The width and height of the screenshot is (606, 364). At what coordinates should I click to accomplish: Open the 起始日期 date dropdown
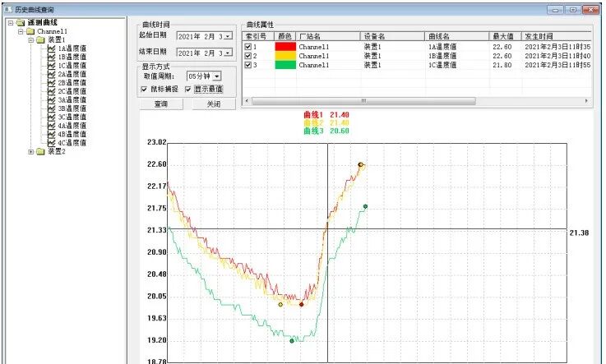[229, 36]
